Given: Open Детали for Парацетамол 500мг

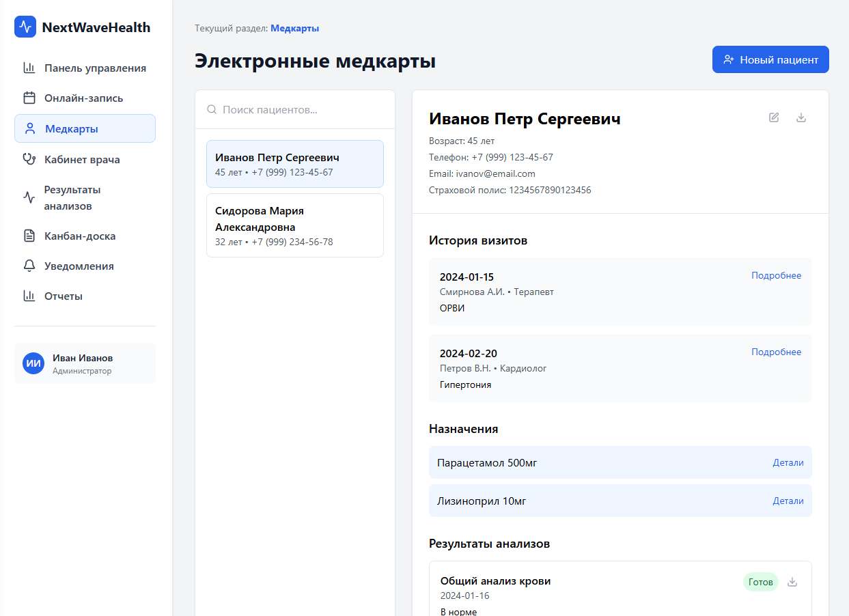Looking at the screenshot, I should click(x=788, y=462).
